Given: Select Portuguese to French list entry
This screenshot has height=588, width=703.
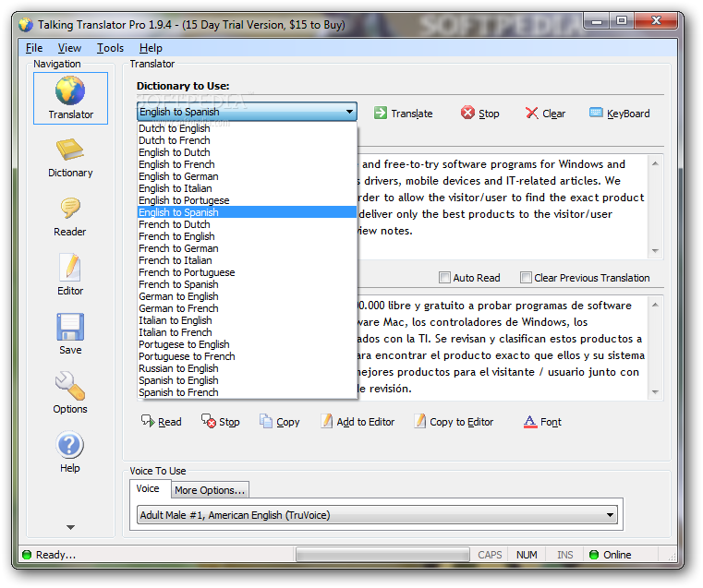Looking at the screenshot, I should (x=247, y=356).
